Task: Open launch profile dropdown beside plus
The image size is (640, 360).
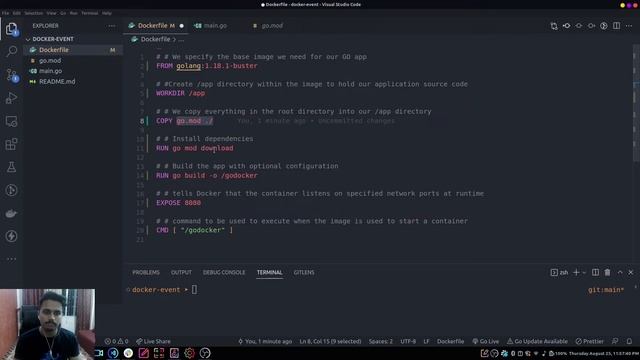Action: pyautogui.click(x=584, y=272)
